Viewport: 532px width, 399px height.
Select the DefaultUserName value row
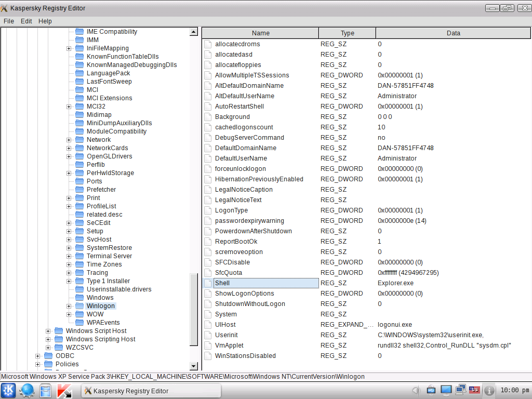coord(366,158)
